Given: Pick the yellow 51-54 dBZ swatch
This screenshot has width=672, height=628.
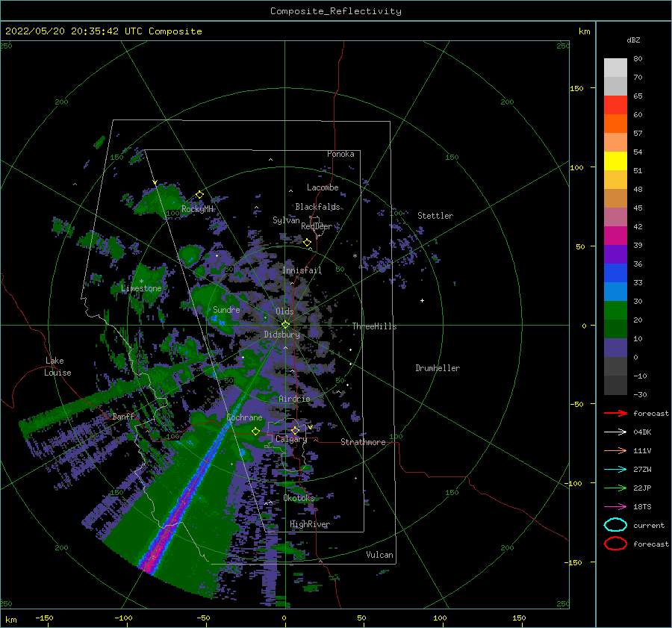Looking at the screenshot, I should pyautogui.click(x=615, y=161).
